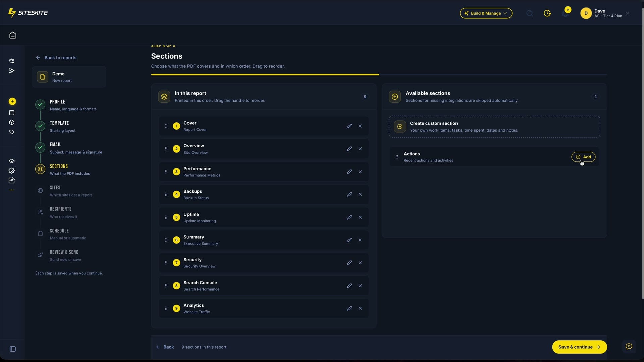Add the Actions section
The height and width of the screenshot is (362, 644).
(583, 157)
